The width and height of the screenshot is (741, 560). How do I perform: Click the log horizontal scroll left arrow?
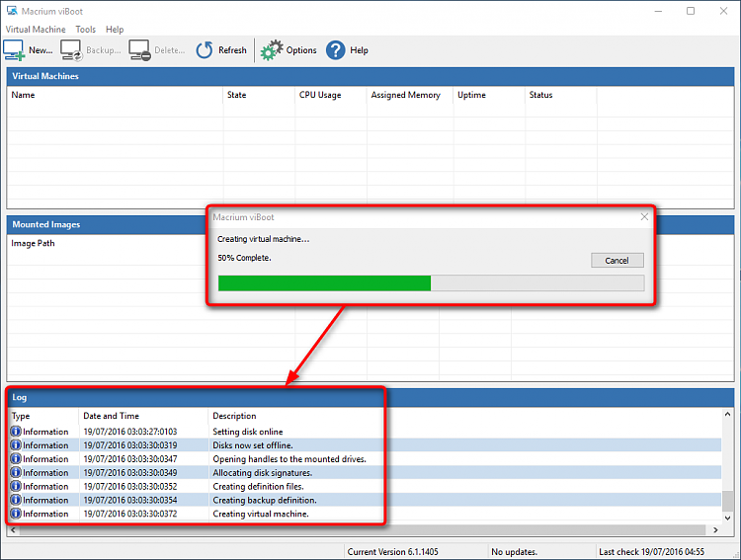point(13,530)
